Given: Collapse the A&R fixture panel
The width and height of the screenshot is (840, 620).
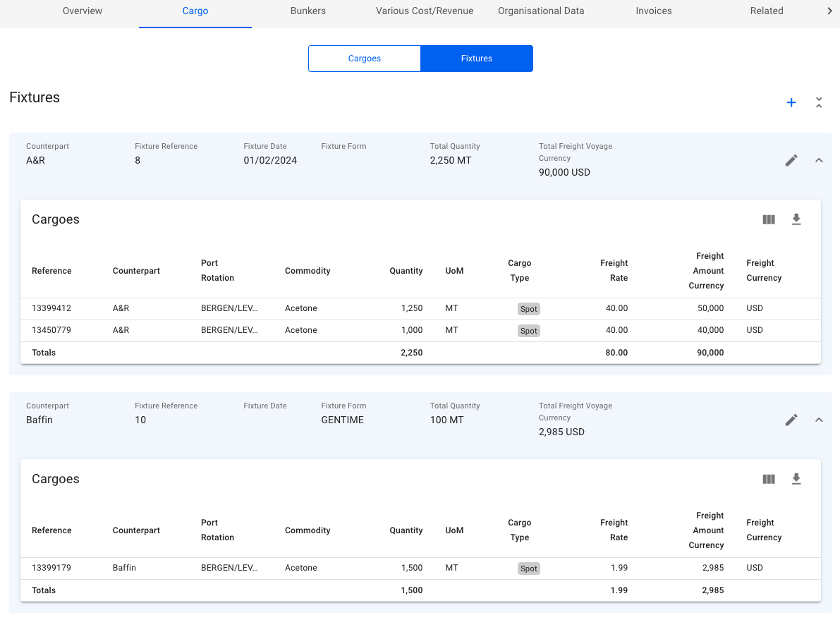Looking at the screenshot, I should tap(819, 161).
